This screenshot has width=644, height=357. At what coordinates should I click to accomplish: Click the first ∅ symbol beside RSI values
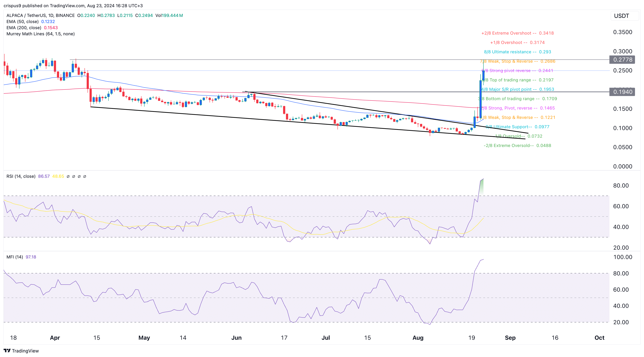click(68, 176)
